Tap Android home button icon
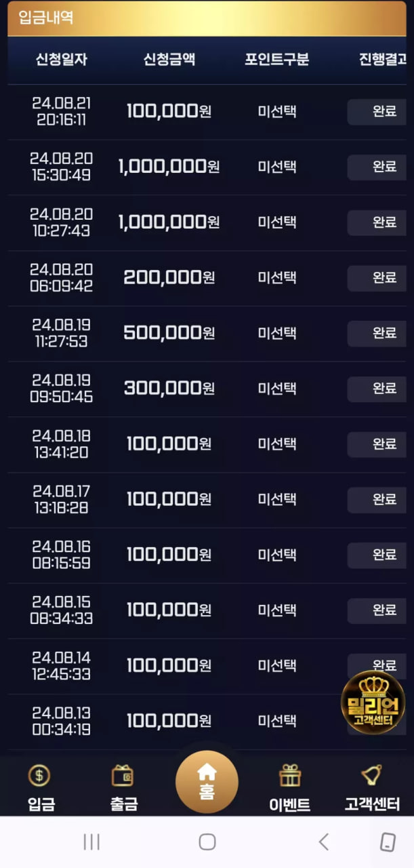The width and height of the screenshot is (414, 868). (207, 842)
